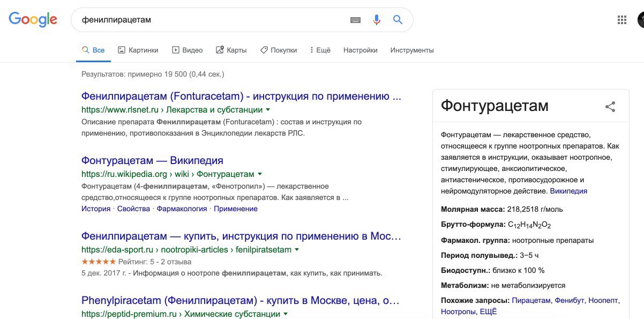Screen dimensions: 644x319
Task: Follow the Фармакология sitelink
Action: (182, 209)
